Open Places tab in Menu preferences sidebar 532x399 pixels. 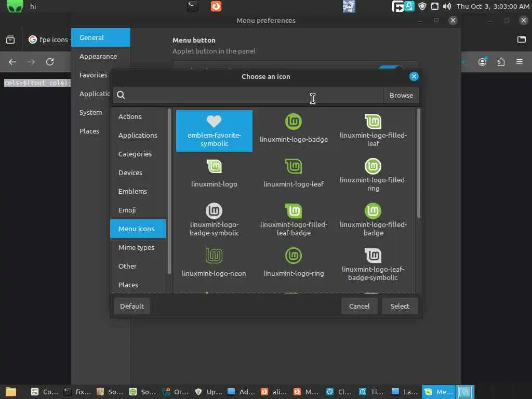click(89, 131)
